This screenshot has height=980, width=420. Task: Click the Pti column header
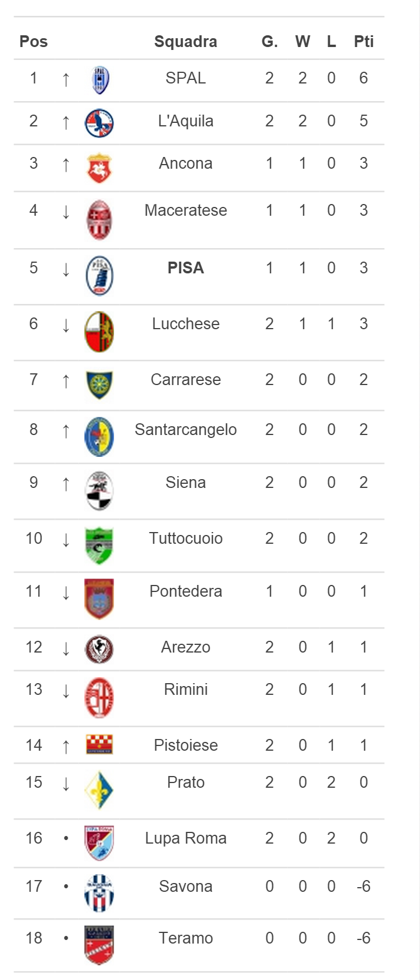pos(364,42)
